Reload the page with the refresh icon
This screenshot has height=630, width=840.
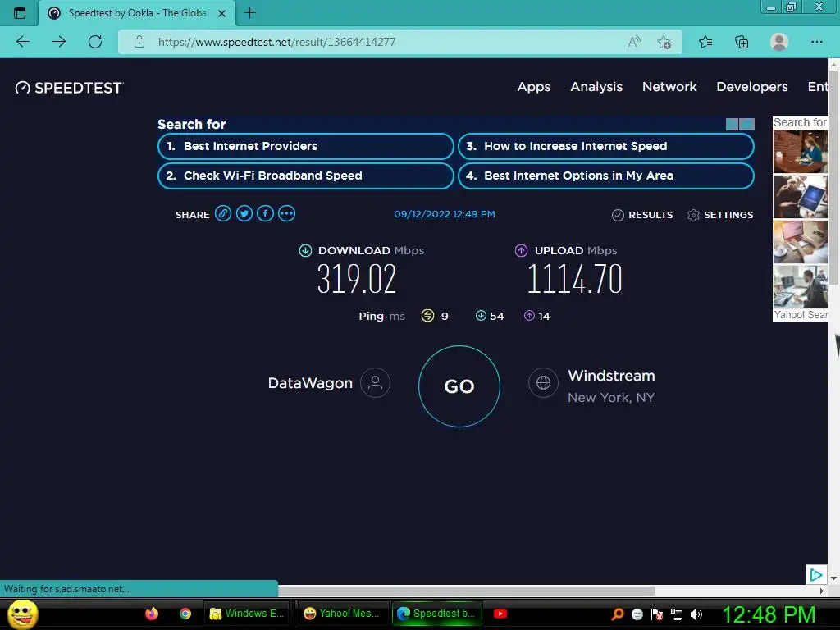coord(95,42)
